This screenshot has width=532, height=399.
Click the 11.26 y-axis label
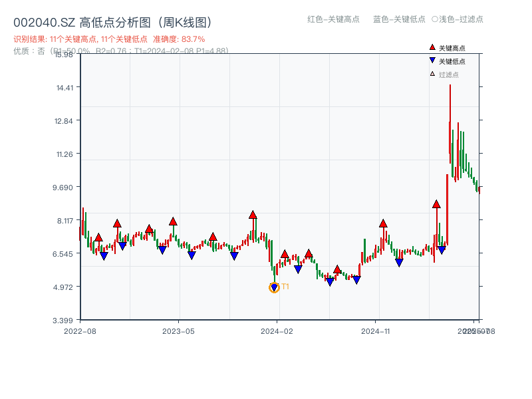point(65,155)
